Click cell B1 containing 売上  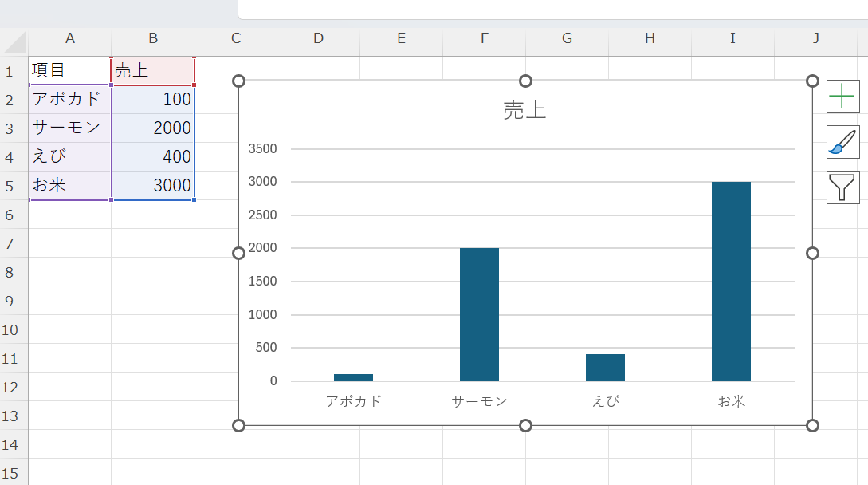pos(153,71)
